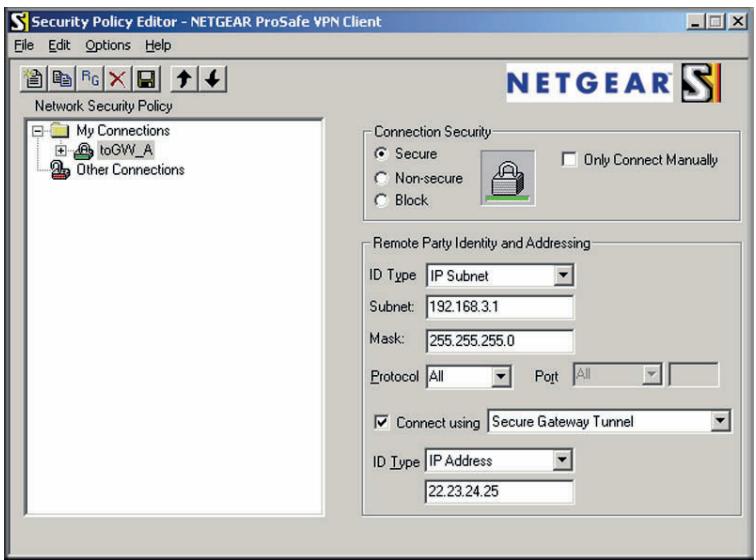
Task: Enable Only Connect Manually checkbox
Action: click(x=569, y=159)
